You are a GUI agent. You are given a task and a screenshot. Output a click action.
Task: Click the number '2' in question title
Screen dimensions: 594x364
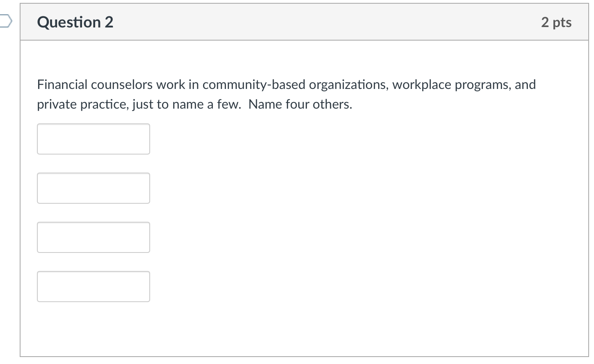(x=109, y=22)
